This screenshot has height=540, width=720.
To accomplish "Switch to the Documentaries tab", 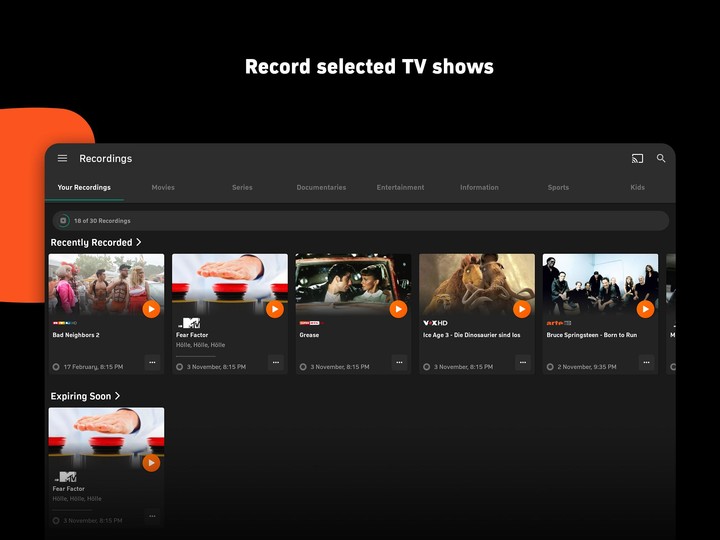I will pyautogui.click(x=321, y=187).
